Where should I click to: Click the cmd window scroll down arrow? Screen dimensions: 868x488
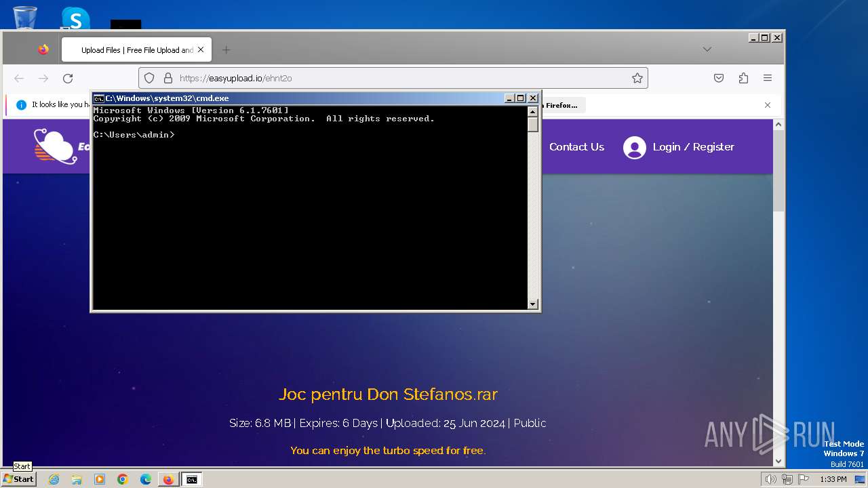point(533,304)
